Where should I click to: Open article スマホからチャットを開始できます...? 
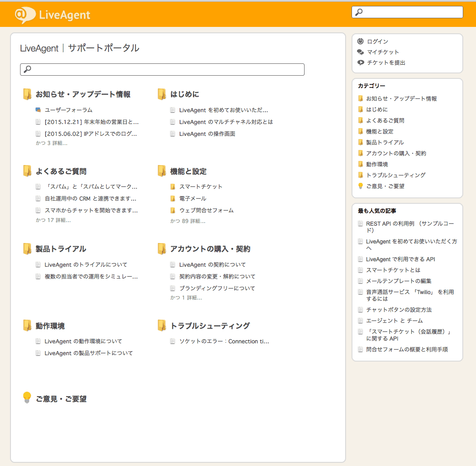point(91,210)
